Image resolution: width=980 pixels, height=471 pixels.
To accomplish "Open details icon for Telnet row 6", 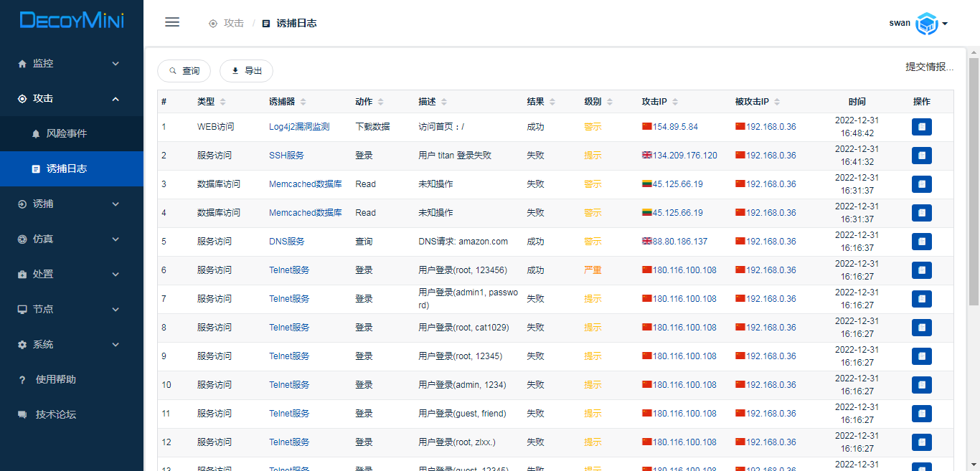I will pyautogui.click(x=922, y=270).
